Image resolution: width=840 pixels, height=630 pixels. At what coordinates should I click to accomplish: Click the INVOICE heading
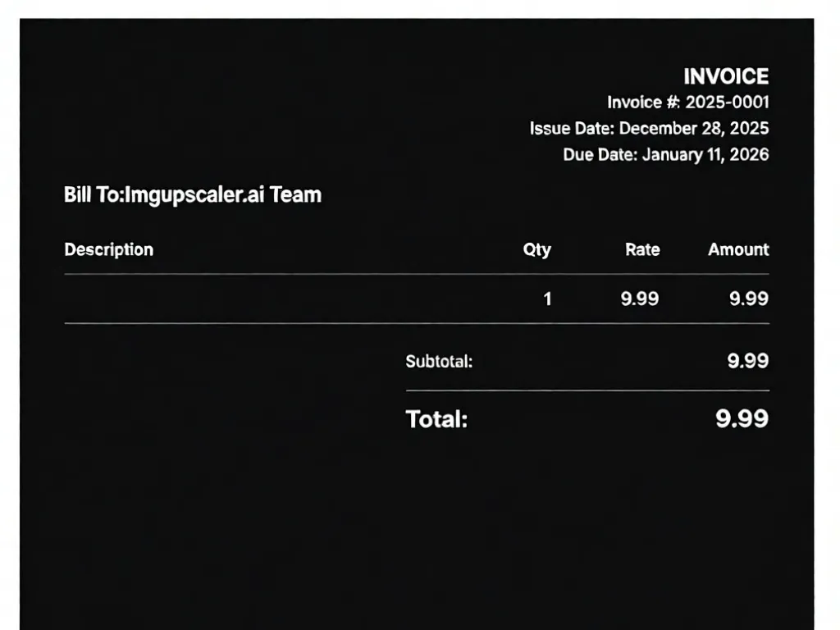coord(726,76)
